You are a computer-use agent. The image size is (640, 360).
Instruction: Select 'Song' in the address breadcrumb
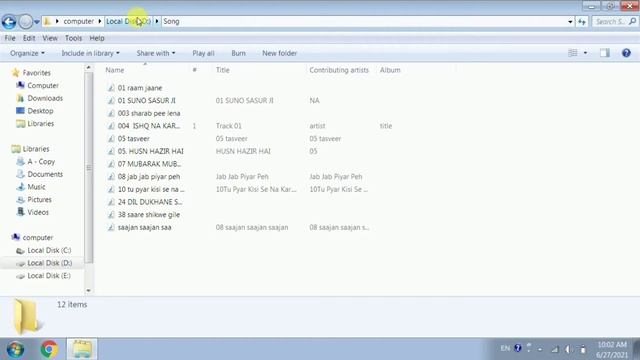click(x=171, y=21)
